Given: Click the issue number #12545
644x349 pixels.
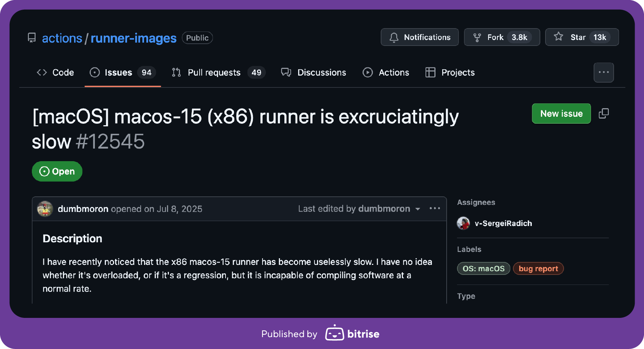Looking at the screenshot, I should click(110, 142).
